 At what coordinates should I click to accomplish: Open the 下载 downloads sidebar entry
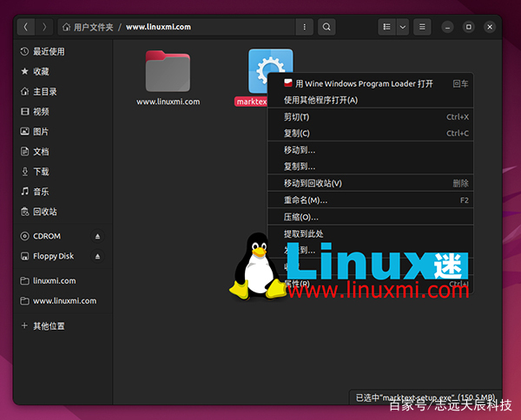(x=63, y=172)
